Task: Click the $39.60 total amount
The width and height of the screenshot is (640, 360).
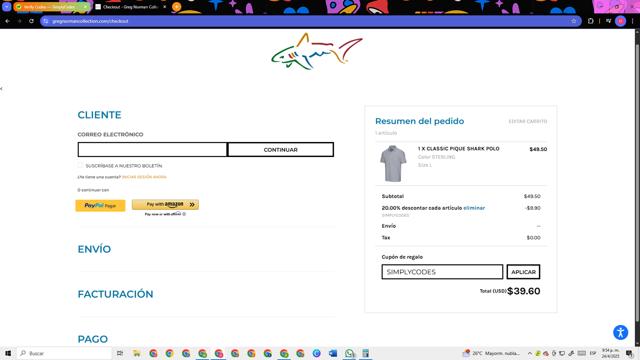Action: click(x=523, y=291)
